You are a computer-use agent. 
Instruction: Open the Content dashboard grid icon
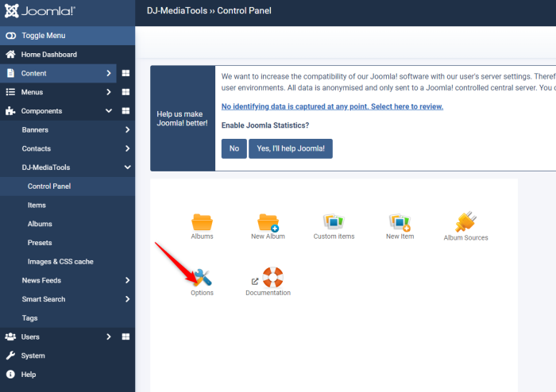tap(125, 73)
